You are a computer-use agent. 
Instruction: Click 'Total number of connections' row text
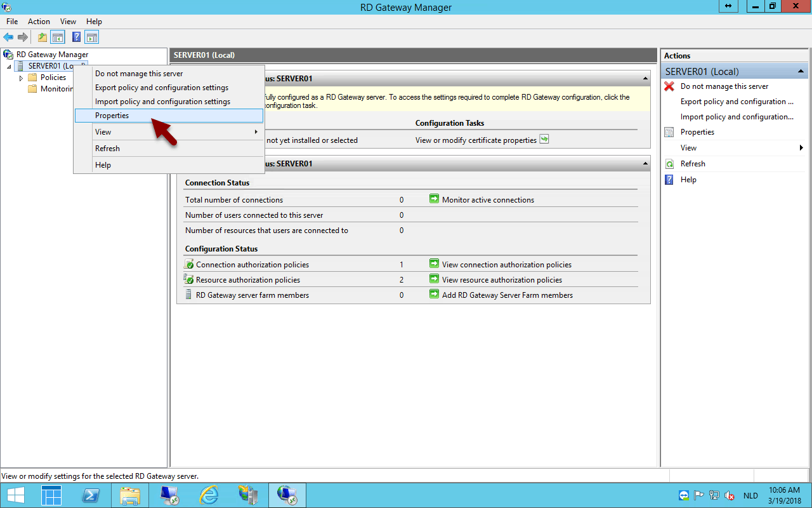point(234,200)
